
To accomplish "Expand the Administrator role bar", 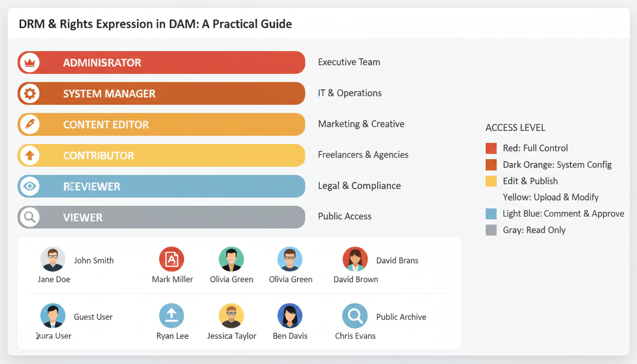I will coord(161,62).
